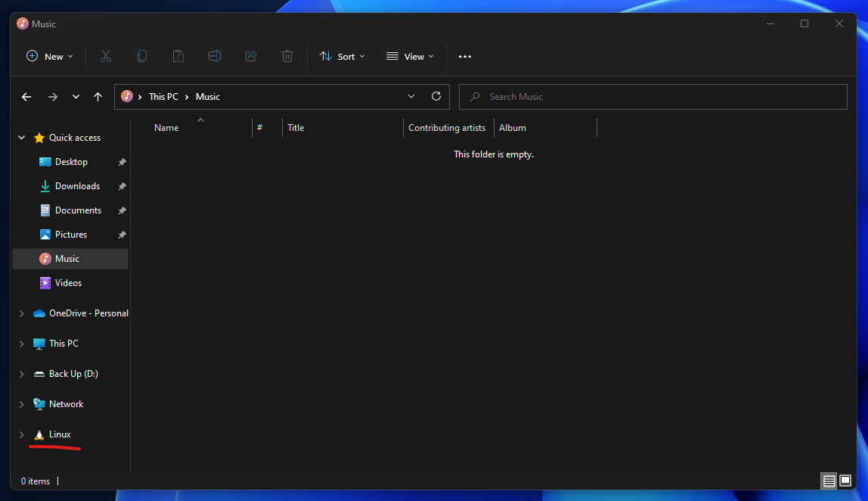
Task: Click the New button in toolbar
Action: [x=50, y=57]
